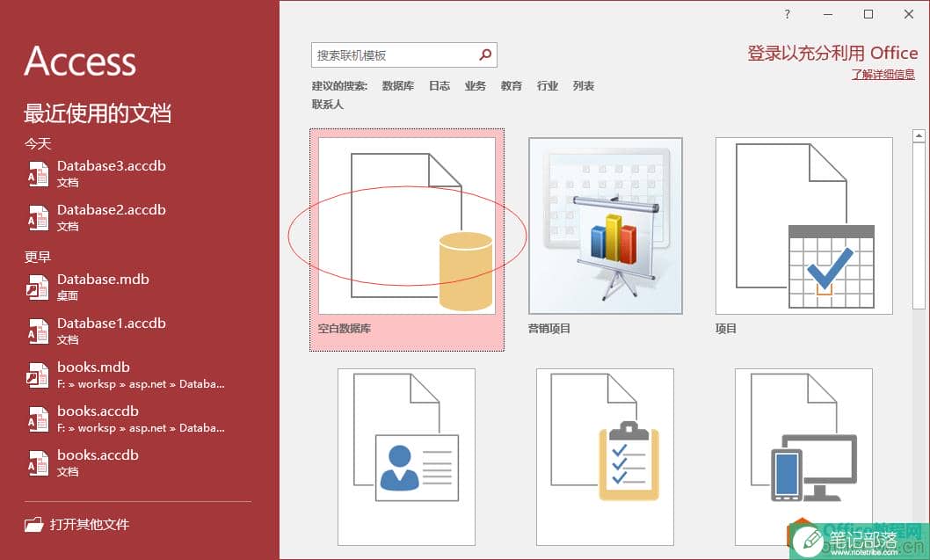This screenshot has width=930, height=560.
Task: Click the books.accdb icon labeled 文档
Action: pos(38,462)
